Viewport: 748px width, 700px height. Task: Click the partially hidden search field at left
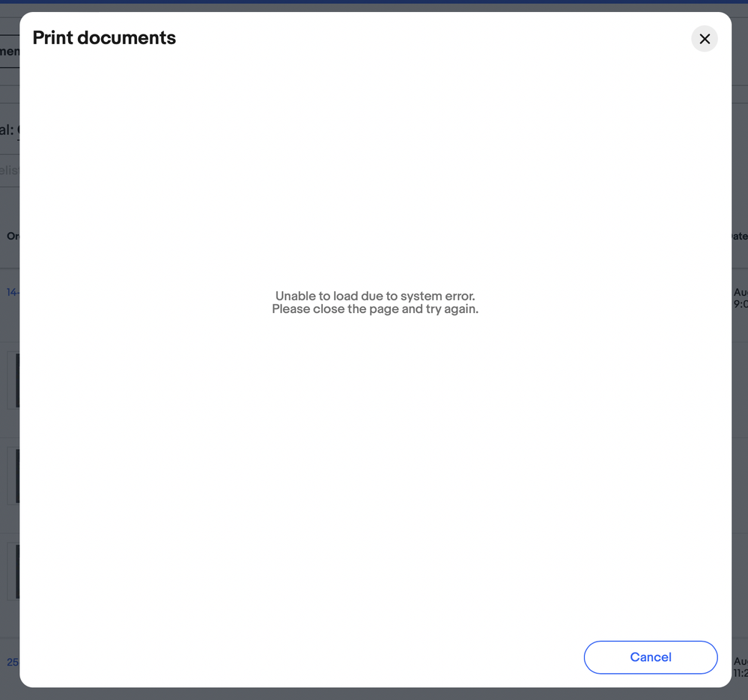(x=9, y=170)
